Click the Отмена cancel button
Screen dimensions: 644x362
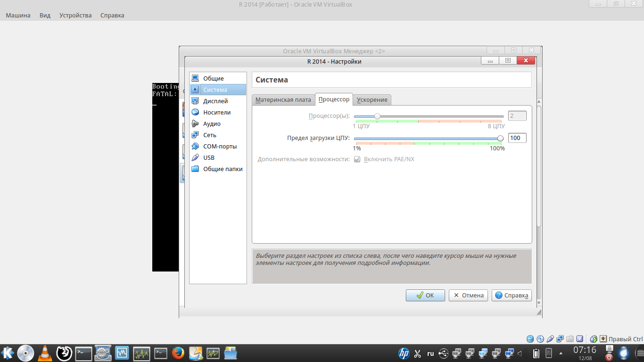point(468,296)
